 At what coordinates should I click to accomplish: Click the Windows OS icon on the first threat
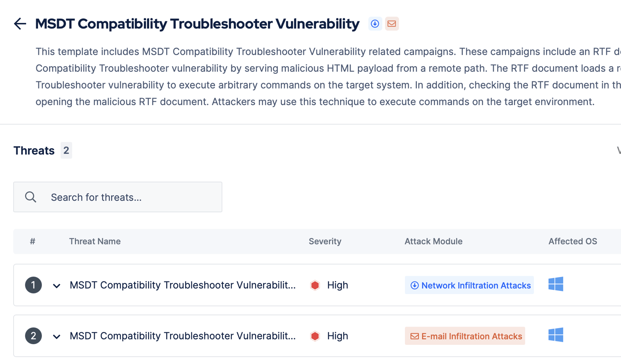pos(556,284)
